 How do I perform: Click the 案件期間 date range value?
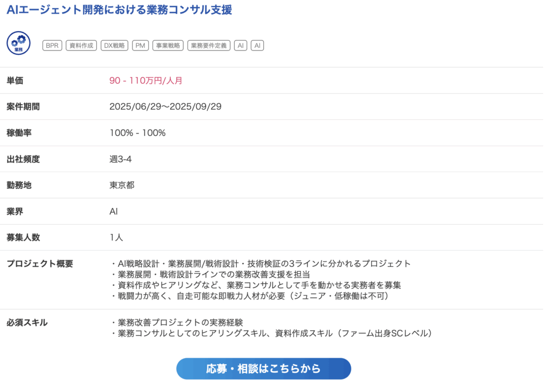coord(165,106)
